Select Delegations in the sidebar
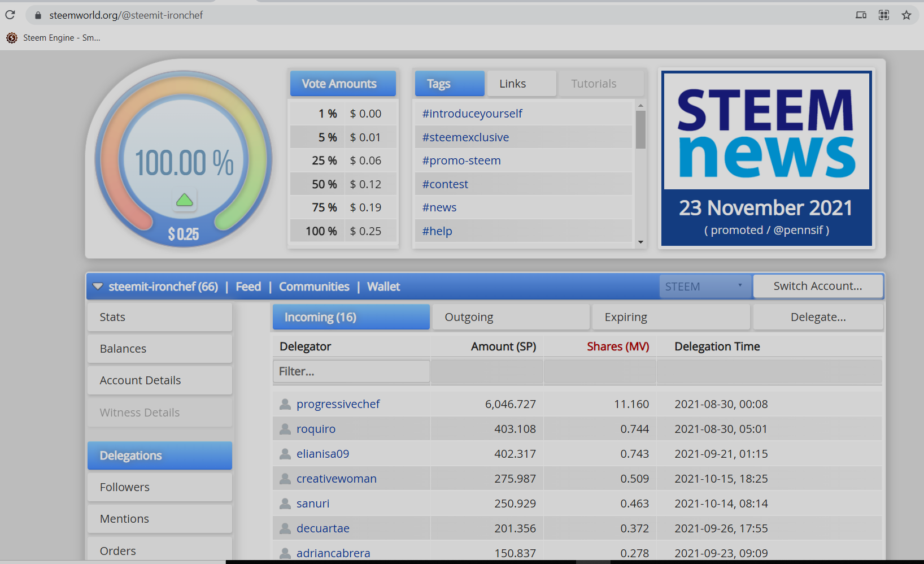The width and height of the screenshot is (924, 564). tap(160, 455)
